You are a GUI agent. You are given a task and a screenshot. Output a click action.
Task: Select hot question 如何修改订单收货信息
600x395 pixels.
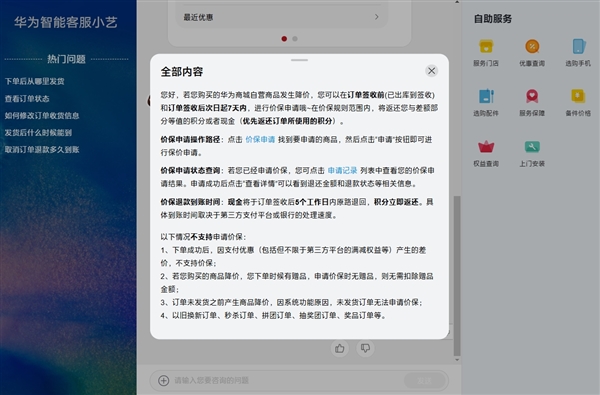42,116
